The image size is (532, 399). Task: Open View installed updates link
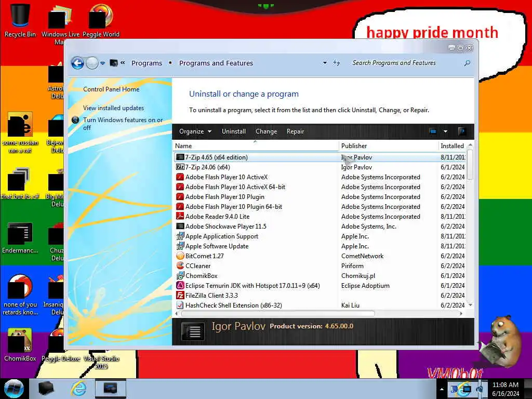[x=113, y=108]
